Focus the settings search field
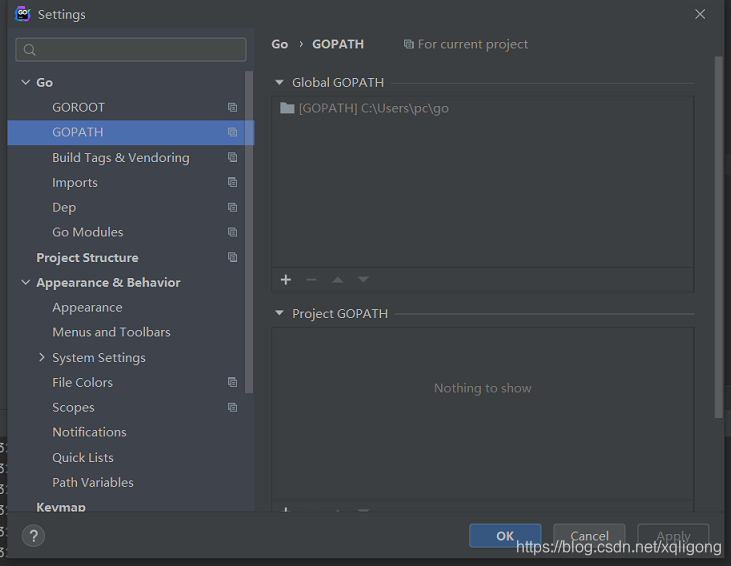731x566 pixels. [x=131, y=50]
